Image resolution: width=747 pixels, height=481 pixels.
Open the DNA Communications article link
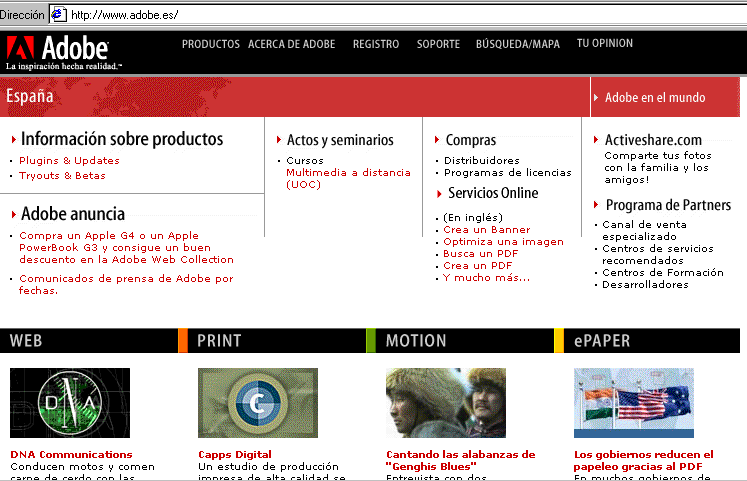point(71,454)
